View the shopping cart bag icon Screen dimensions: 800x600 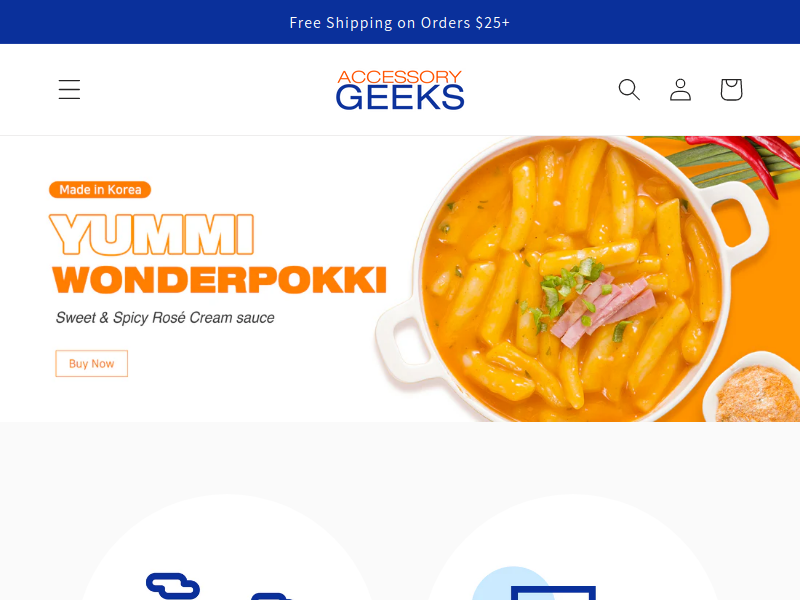pyautogui.click(x=731, y=89)
